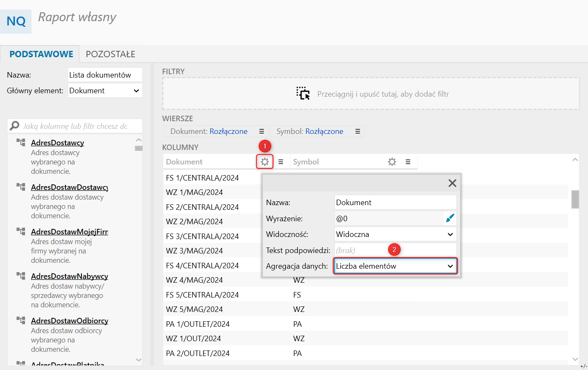Switch to the POZOSTAŁE tab

(110, 54)
